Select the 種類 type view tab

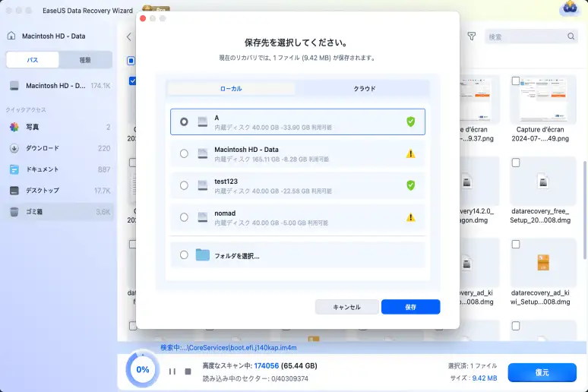pyautogui.click(x=85, y=60)
